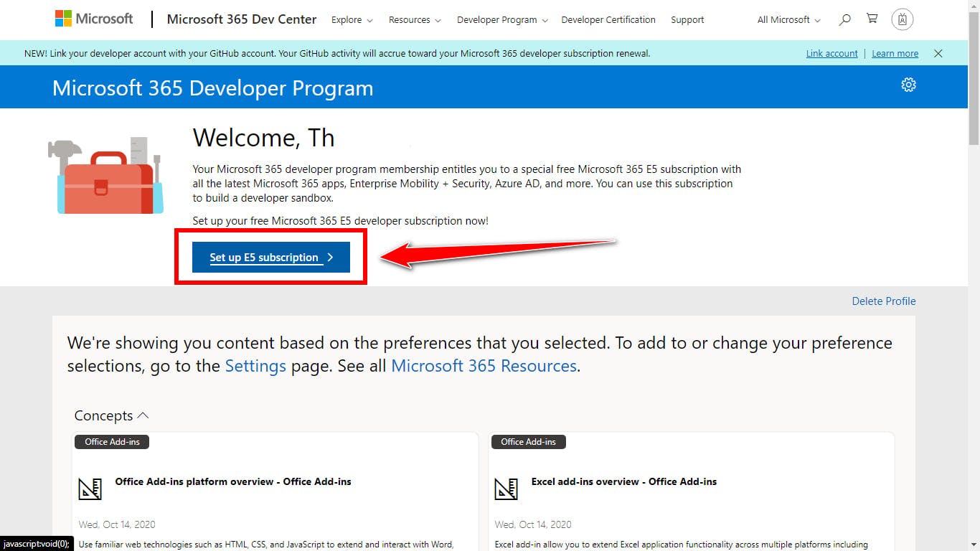Open Excel add-ins overview article

click(624, 481)
